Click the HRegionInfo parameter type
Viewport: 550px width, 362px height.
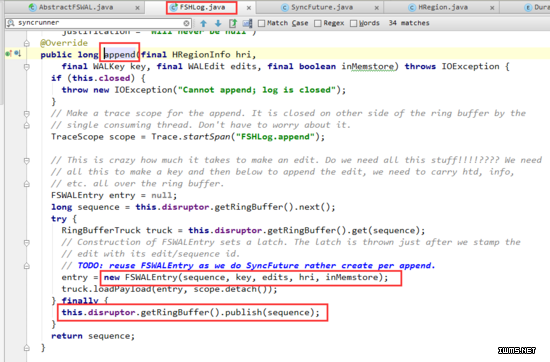[201, 55]
